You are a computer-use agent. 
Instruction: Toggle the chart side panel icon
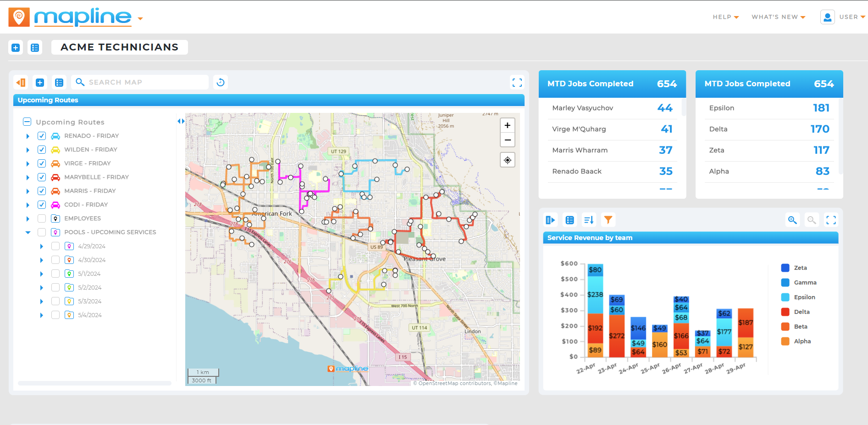[550, 220]
